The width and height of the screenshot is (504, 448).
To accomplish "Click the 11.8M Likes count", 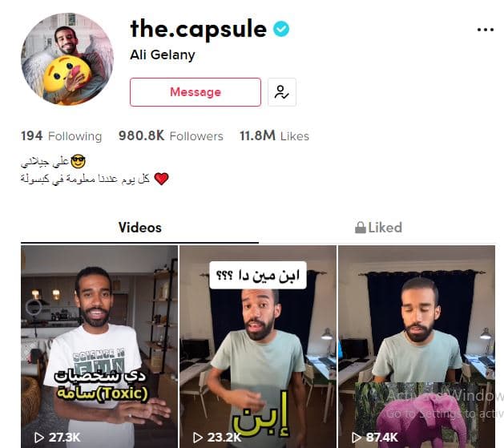I will click(x=274, y=136).
